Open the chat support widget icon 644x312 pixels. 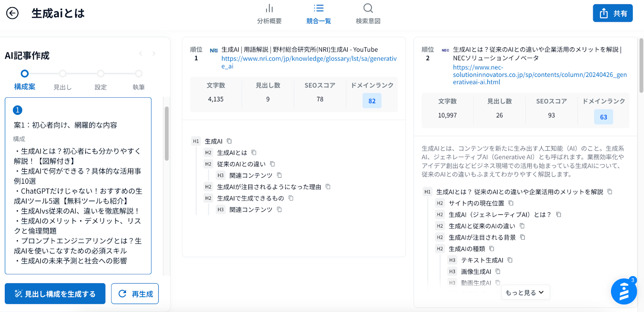(623, 291)
